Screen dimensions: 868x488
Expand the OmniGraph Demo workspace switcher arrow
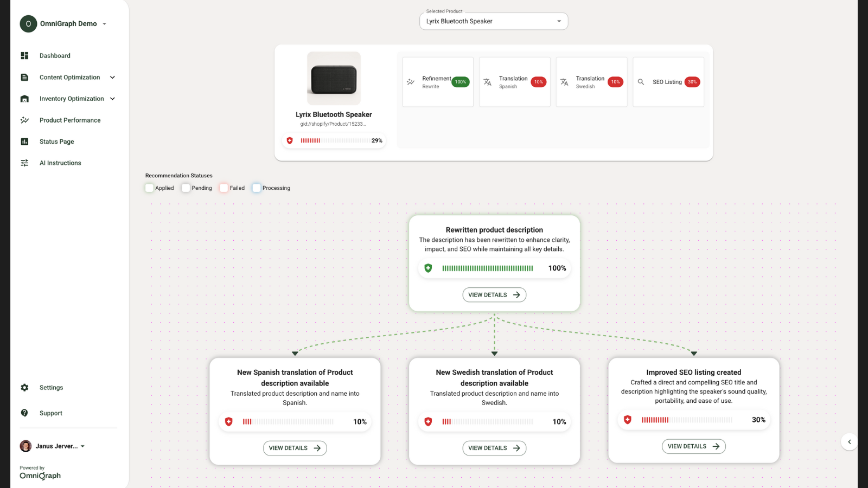click(x=105, y=24)
